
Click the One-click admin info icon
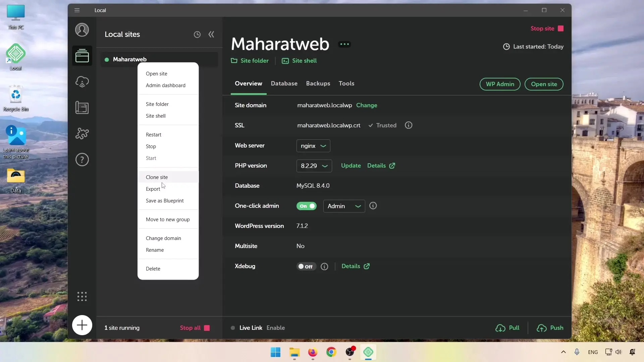point(373,206)
